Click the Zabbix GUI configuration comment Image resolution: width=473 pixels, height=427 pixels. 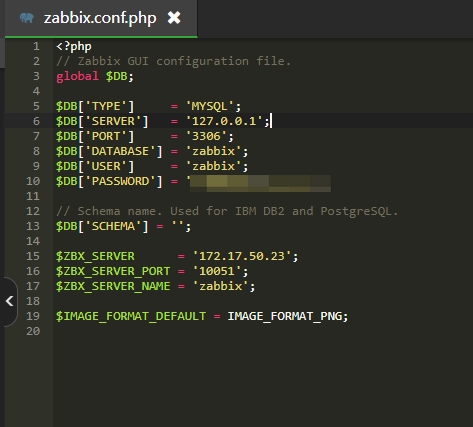pyautogui.click(x=173, y=61)
